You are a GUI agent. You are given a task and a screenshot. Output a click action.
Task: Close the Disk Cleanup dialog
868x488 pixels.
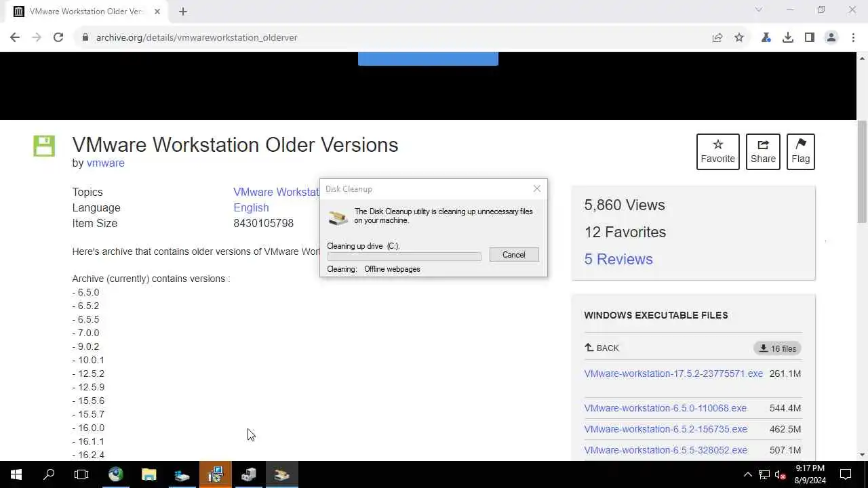537,188
